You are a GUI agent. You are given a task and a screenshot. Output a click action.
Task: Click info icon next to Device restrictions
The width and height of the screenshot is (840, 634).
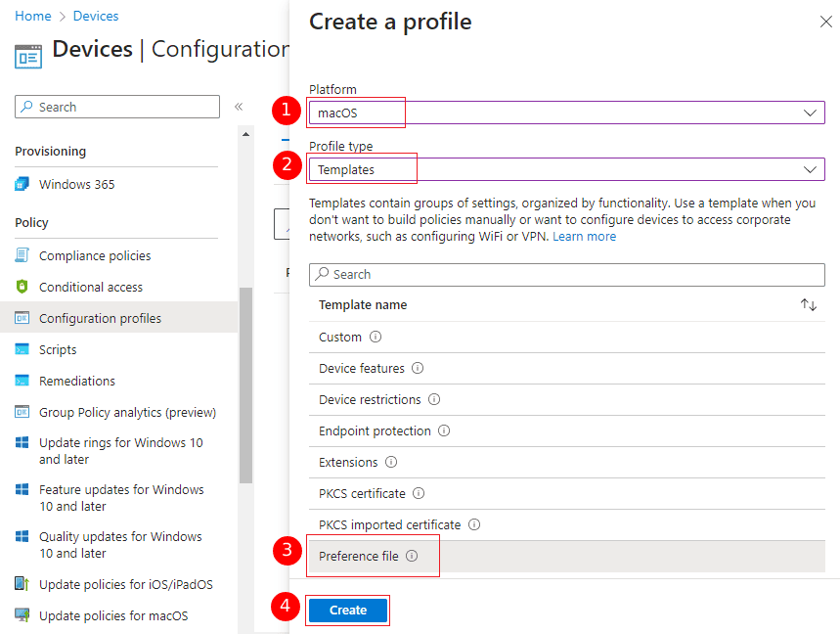(x=434, y=399)
